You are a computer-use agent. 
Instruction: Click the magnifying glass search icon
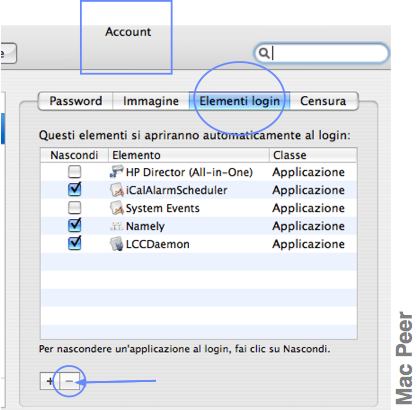pos(264,53)
